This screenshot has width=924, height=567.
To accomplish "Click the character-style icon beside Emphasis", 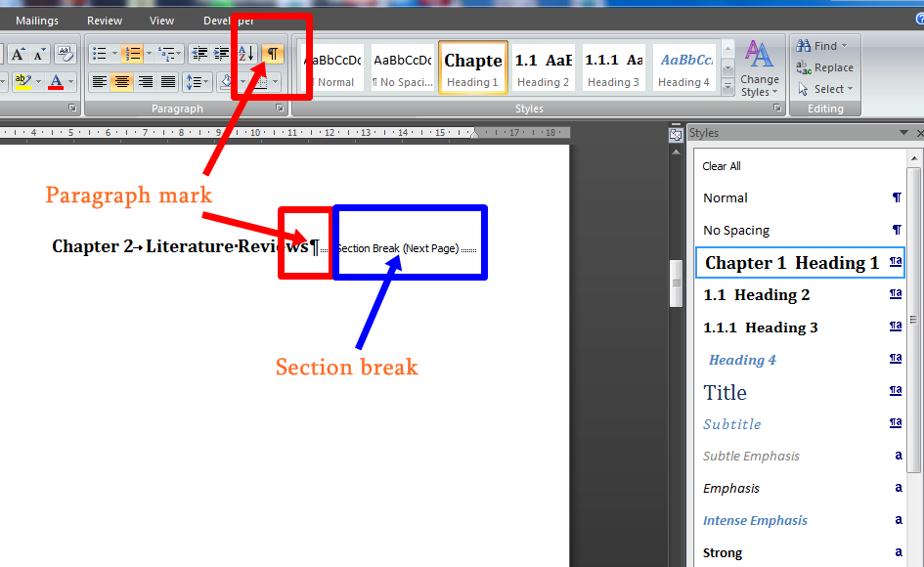I will click(898, 488).
